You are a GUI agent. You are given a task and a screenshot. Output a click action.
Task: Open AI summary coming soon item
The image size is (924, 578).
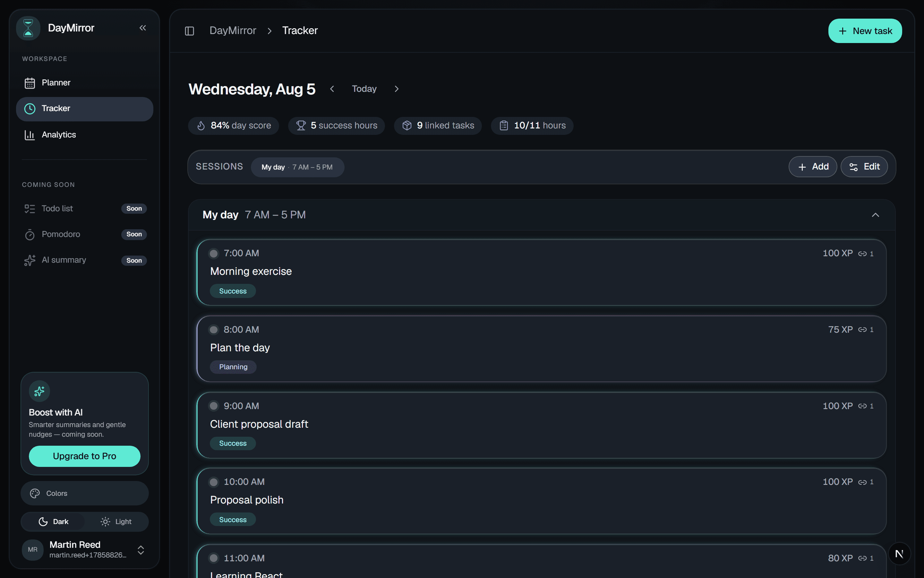[84, 260]
